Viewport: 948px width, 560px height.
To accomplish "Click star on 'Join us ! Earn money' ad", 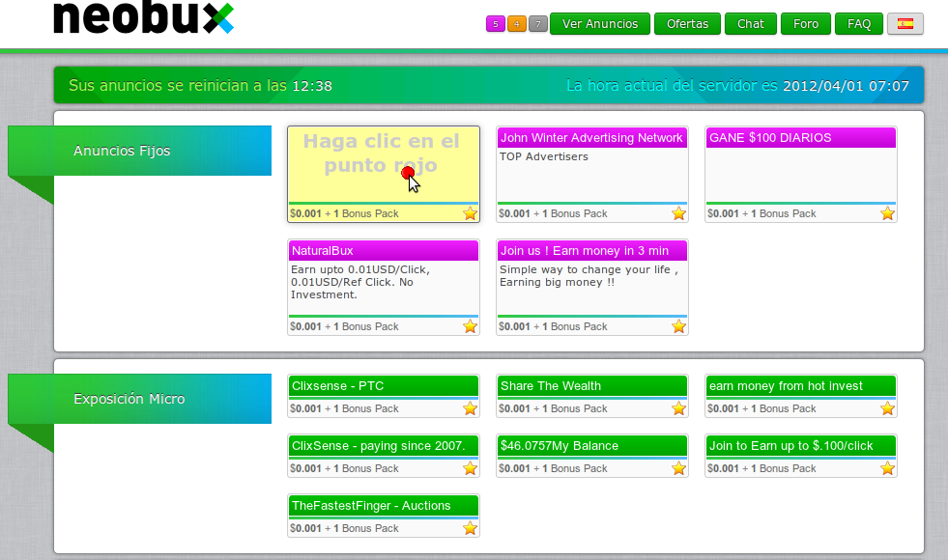I will pos(678,326).
